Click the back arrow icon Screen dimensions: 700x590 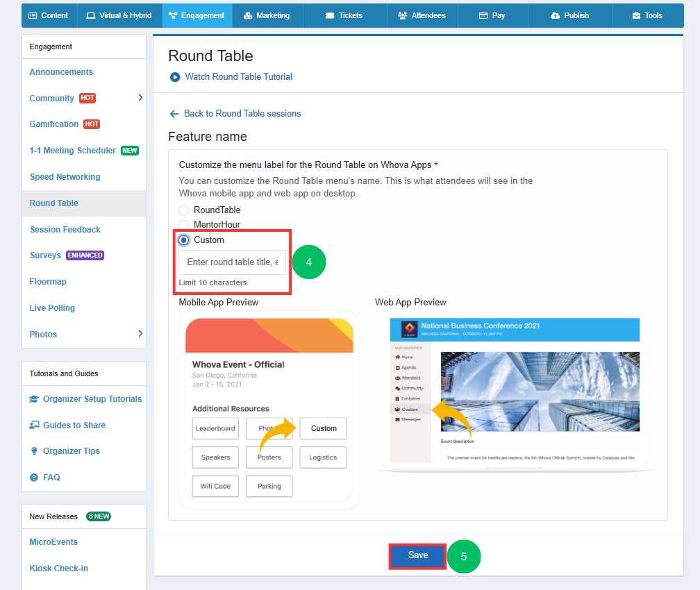(174, 114)
